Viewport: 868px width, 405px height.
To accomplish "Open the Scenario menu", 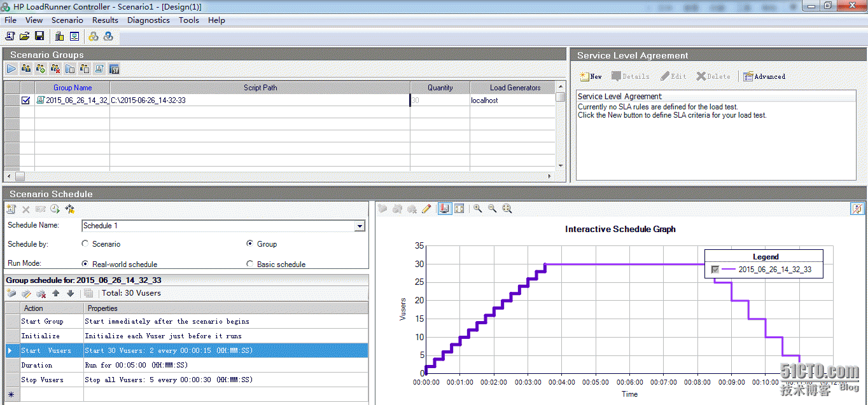I will pyautogui.click(x=67, y=20).
